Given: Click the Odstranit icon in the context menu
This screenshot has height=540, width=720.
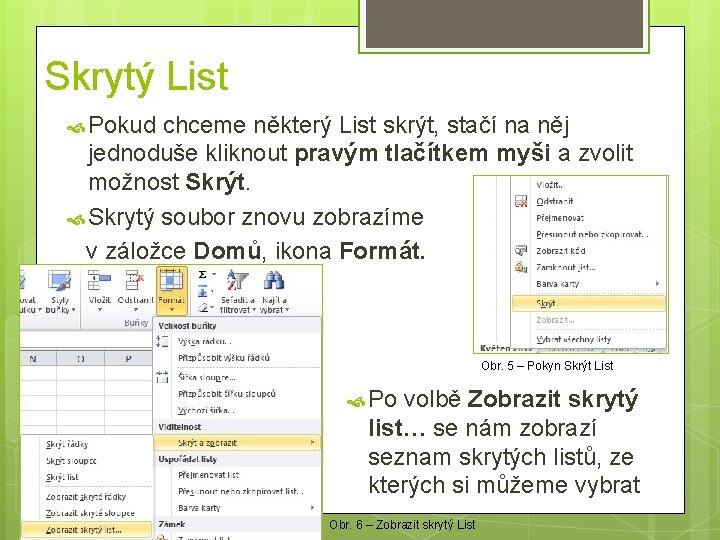Looking at the screenshot, I should [x=521, y=201].
